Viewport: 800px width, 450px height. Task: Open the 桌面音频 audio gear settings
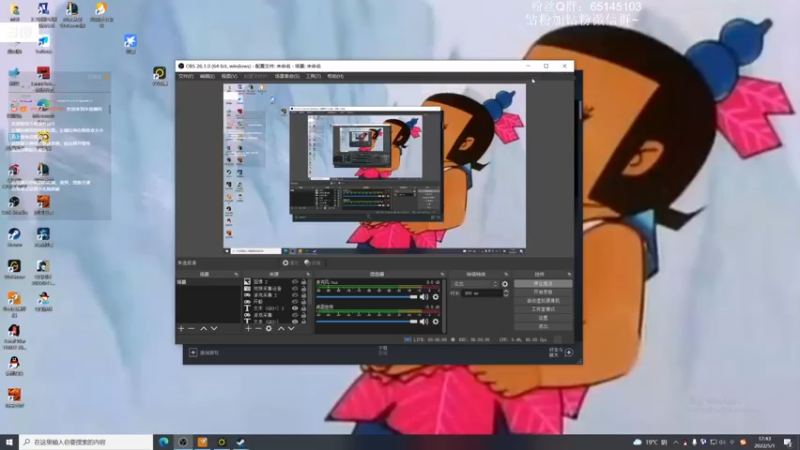coord(436,321)
